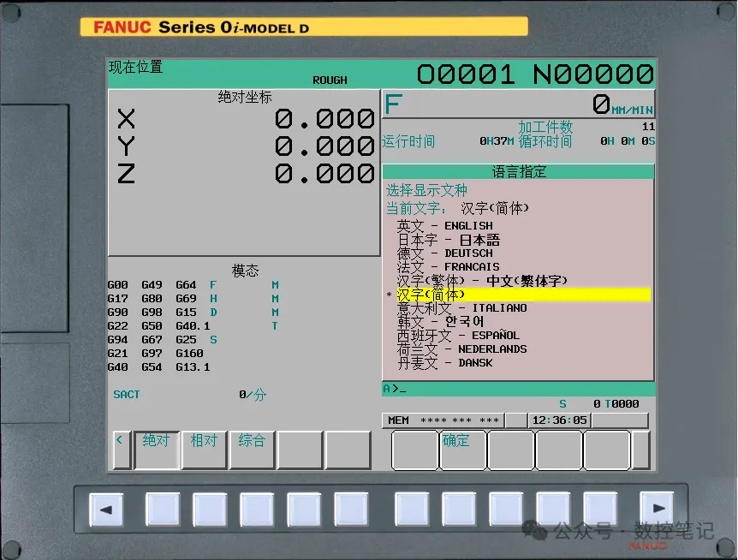The height and width of the screenshot is (560, 738).
Task: Choose 西班牙文 - ESPAÑOL in the language list
Action: [458, 336]
